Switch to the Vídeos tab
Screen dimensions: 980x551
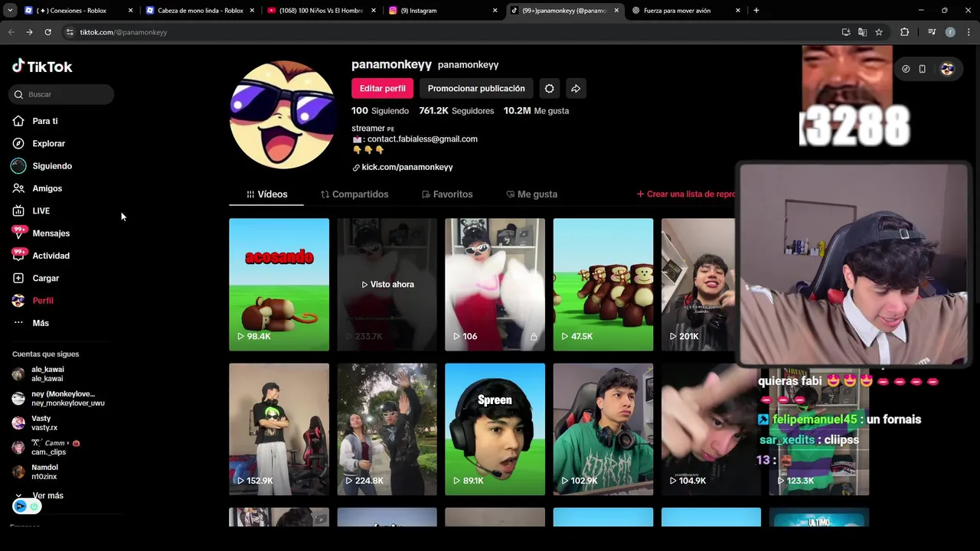(x=266, y=194)
